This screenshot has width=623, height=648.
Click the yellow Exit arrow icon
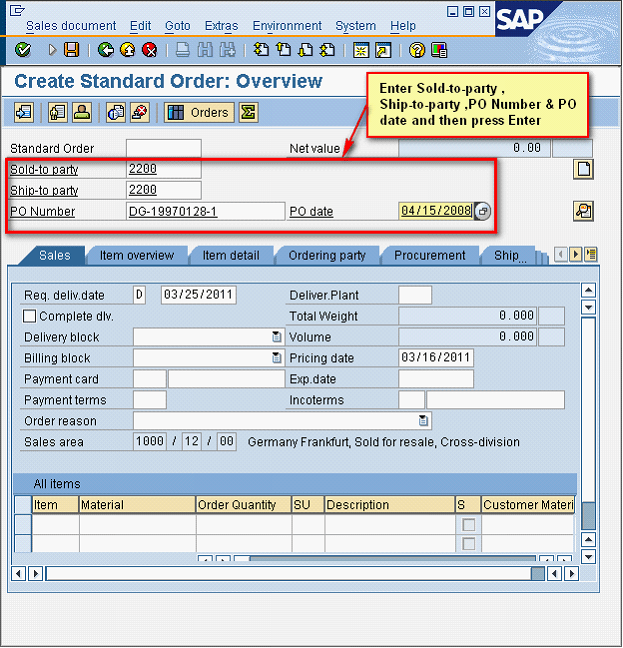[128, 50]
